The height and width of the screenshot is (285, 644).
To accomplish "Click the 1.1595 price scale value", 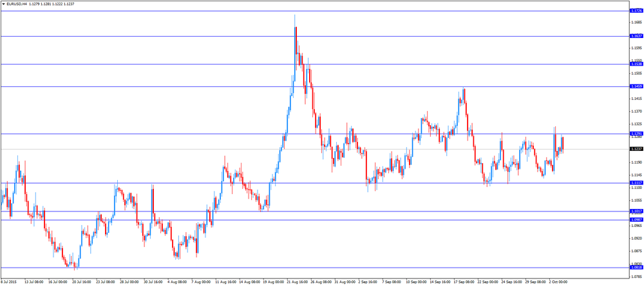I will pyautogui.click(x=636, y=48).
